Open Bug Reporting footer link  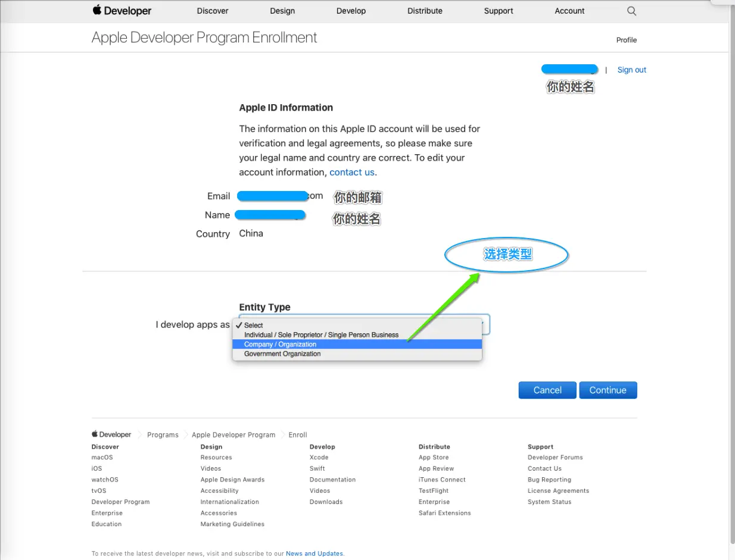549,480
